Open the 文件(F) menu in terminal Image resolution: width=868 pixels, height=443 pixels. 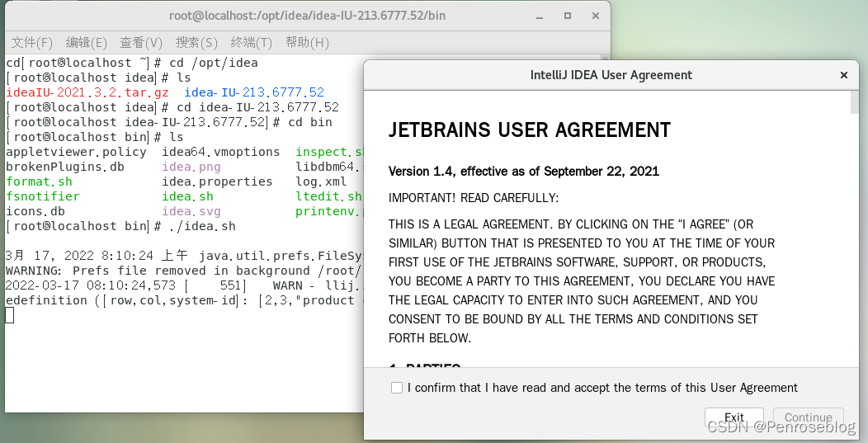coord(31,43)
